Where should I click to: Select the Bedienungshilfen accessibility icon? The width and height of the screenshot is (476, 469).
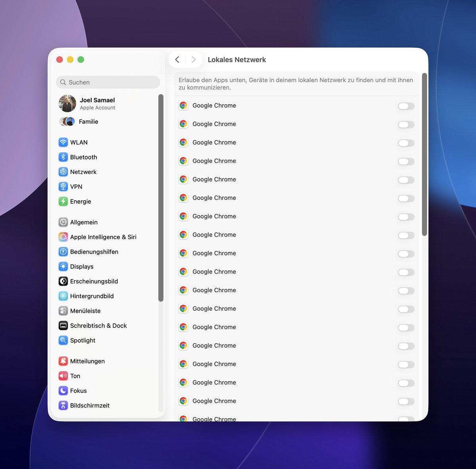point(63,251)
